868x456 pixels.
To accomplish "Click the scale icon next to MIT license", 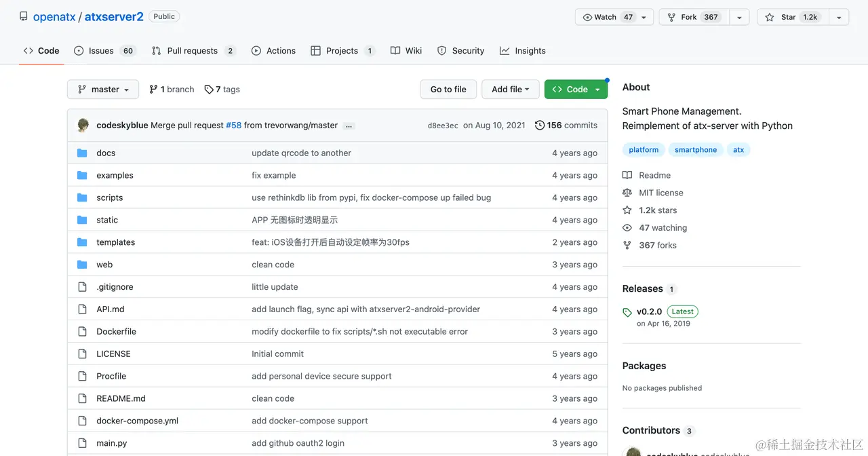I will tap(627, 193).
